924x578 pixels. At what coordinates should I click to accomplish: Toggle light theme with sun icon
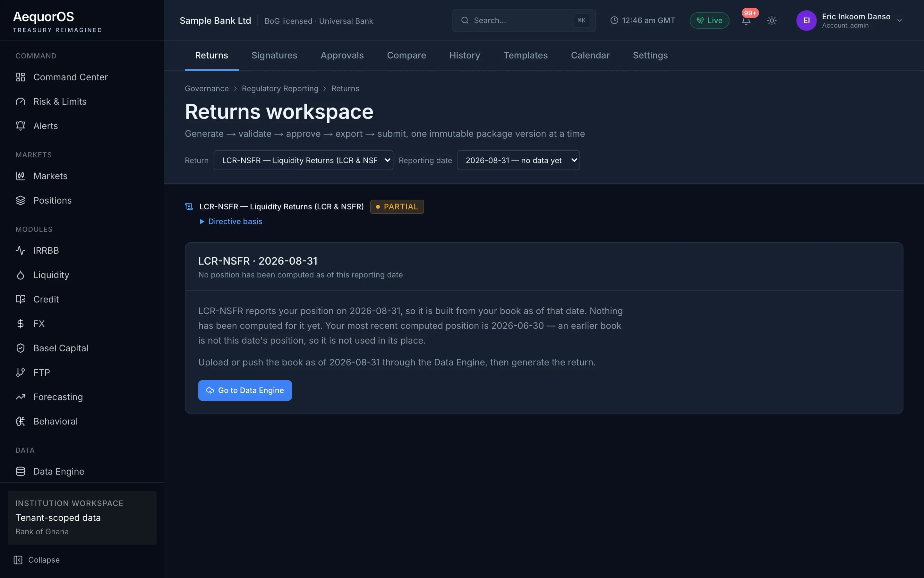(x=772, y=20)
